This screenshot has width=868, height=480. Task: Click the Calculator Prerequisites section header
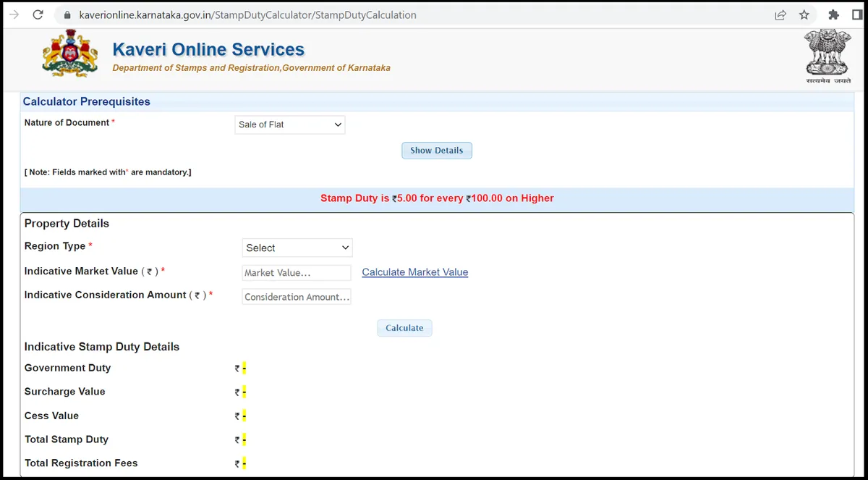[x=87, y=102]
